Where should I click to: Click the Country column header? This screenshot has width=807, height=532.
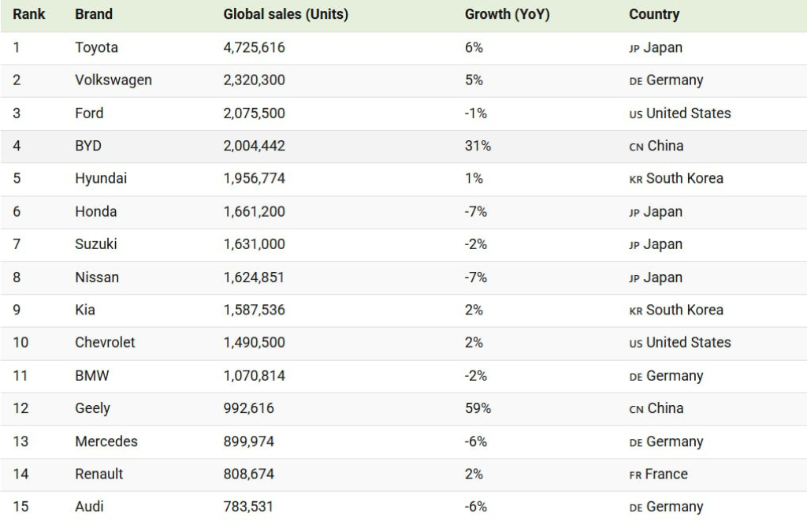click(x=653, y=14)
